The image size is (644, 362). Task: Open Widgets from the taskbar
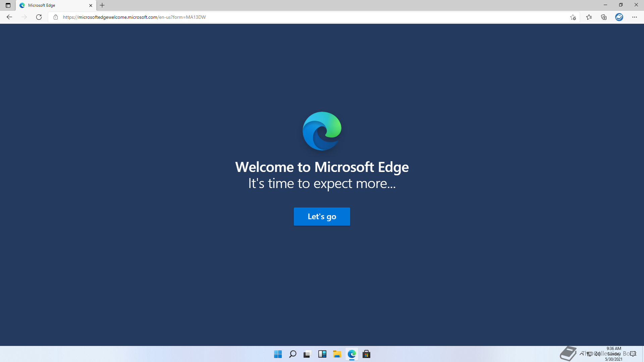tap(322, 354)
